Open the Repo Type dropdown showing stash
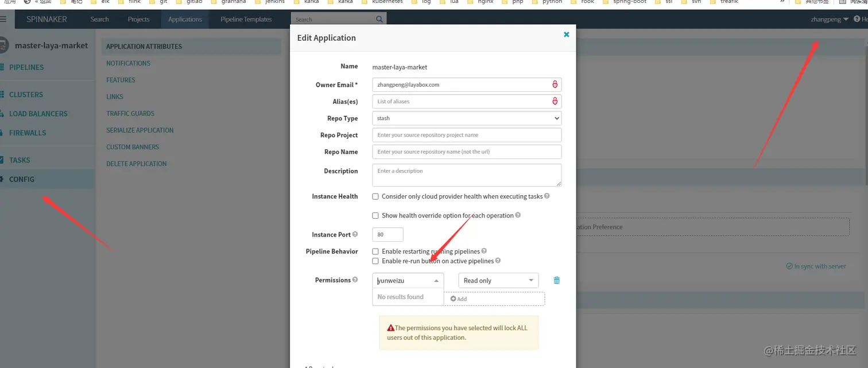 click(x=467, y=118)
